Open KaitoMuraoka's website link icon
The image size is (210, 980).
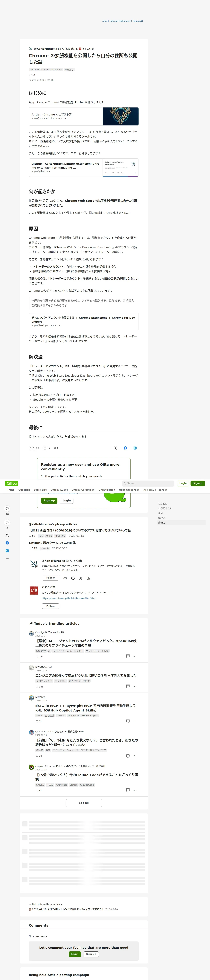[65, 578]
